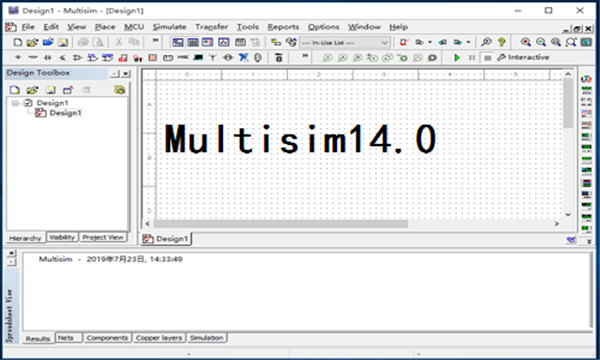Stop the simulation
This screenshot has height=360, width=600.
tap(487, 58)
